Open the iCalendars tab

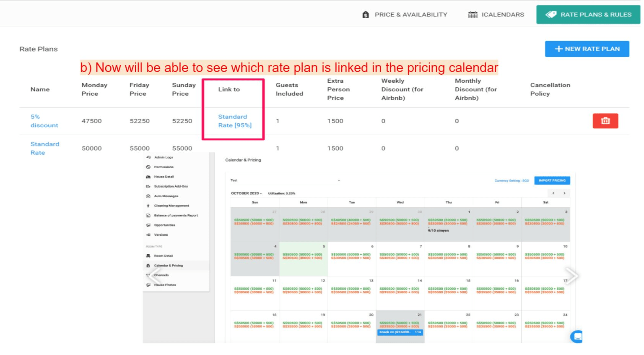point(496,15)
